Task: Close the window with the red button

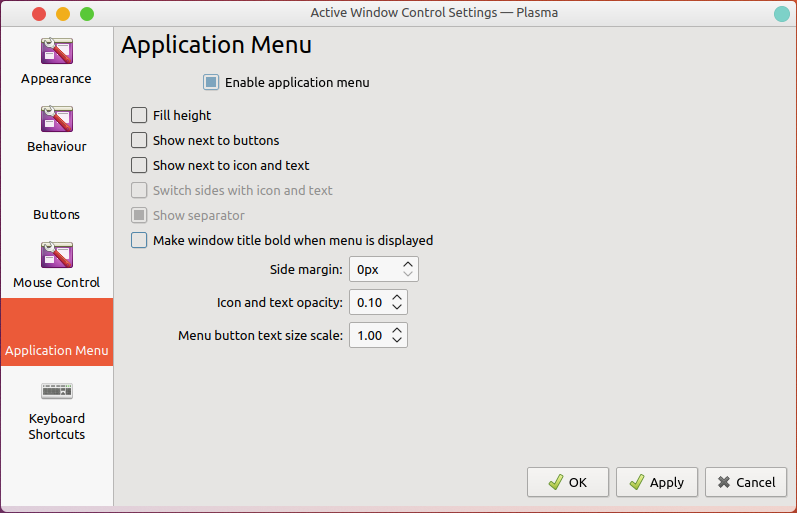Action: [39, 14]
